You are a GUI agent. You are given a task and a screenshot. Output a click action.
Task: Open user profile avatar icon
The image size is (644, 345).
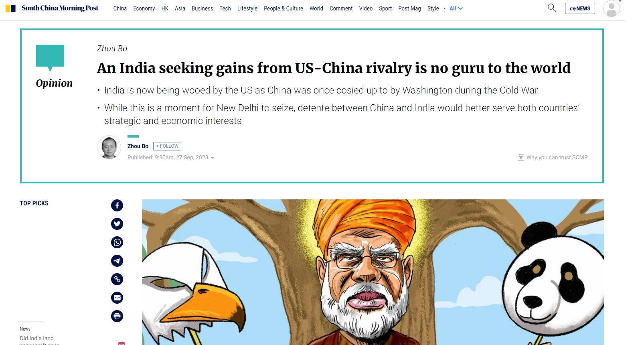tap(611, 8)
